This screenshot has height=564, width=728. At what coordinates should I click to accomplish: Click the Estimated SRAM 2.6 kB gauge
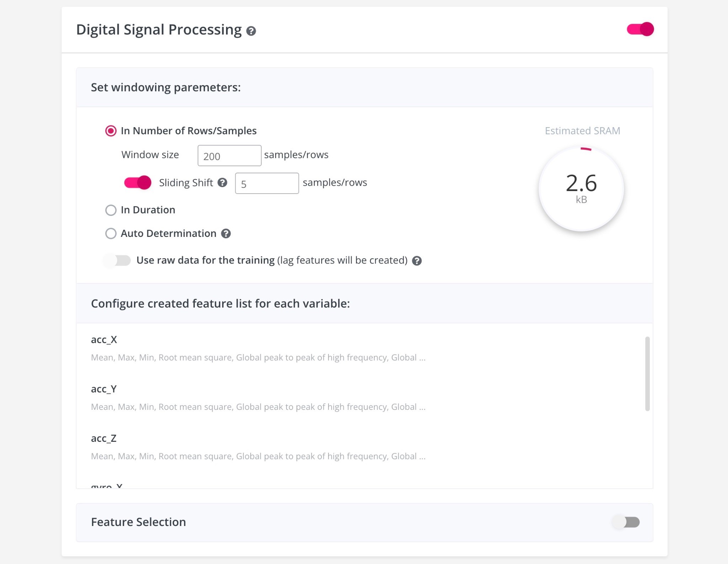(581, 189)
